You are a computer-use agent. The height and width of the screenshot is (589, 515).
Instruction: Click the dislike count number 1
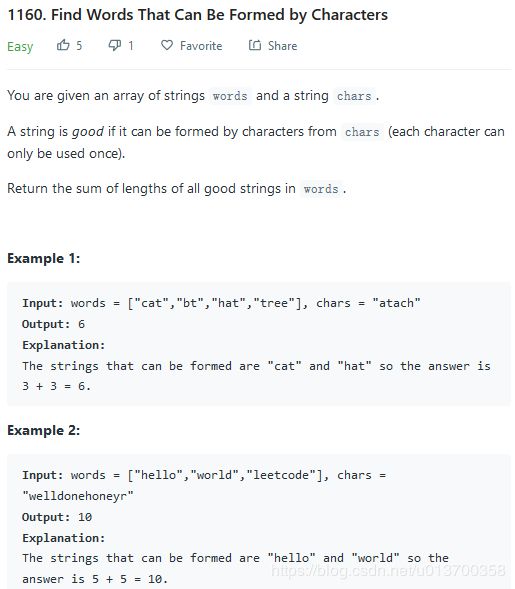131,46
